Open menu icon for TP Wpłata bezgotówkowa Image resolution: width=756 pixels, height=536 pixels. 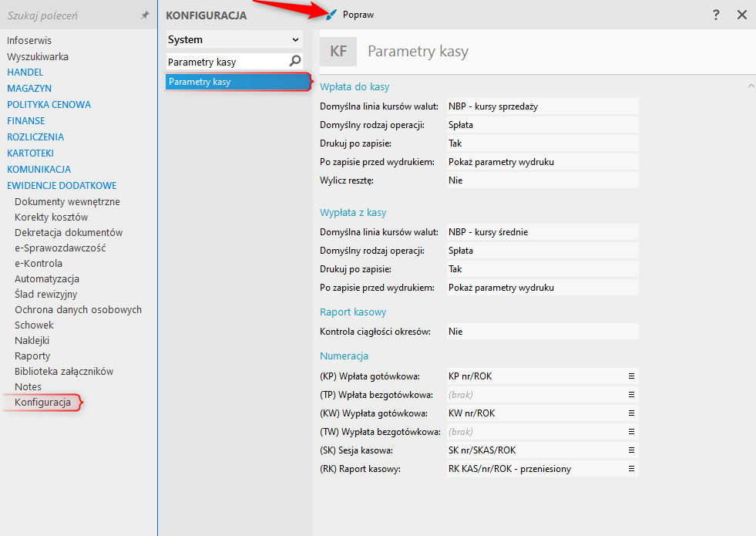(631, 395)
